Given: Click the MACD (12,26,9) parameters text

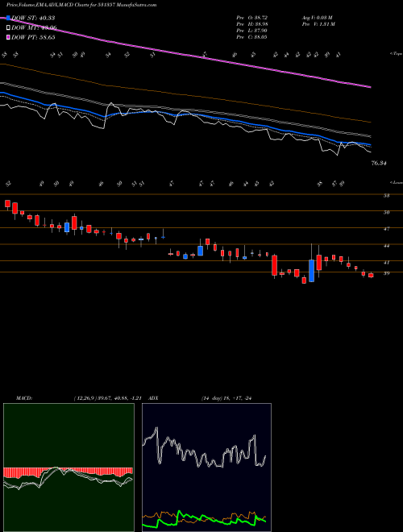Looking at the screenshot, I should [110, 397].
